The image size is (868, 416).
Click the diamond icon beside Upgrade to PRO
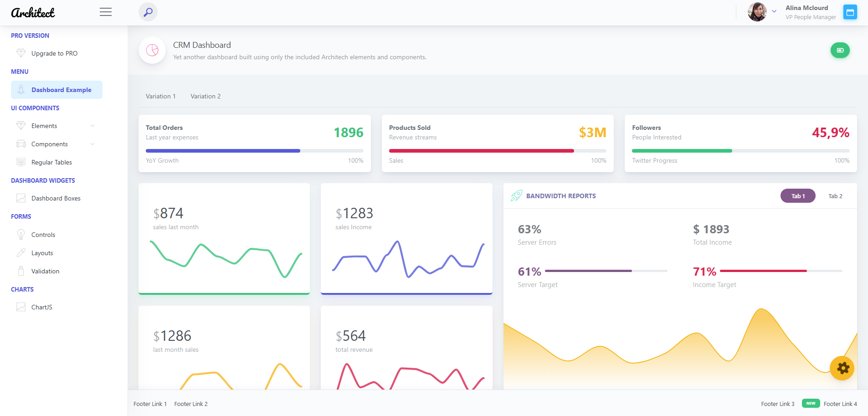coord(21,53)
